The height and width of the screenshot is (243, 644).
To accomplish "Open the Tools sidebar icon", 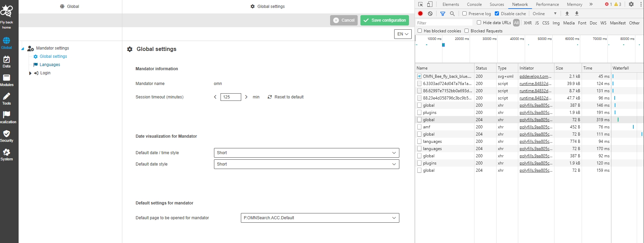I will 7,99.
